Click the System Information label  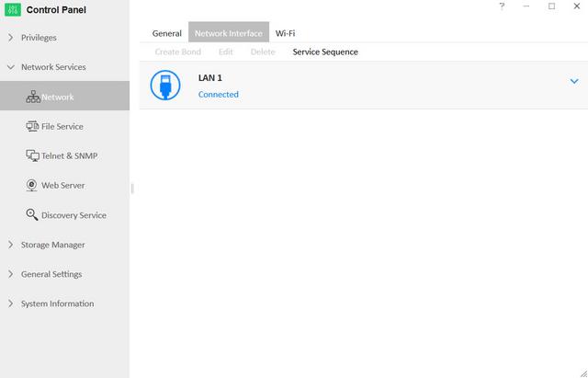pos(57,304)
